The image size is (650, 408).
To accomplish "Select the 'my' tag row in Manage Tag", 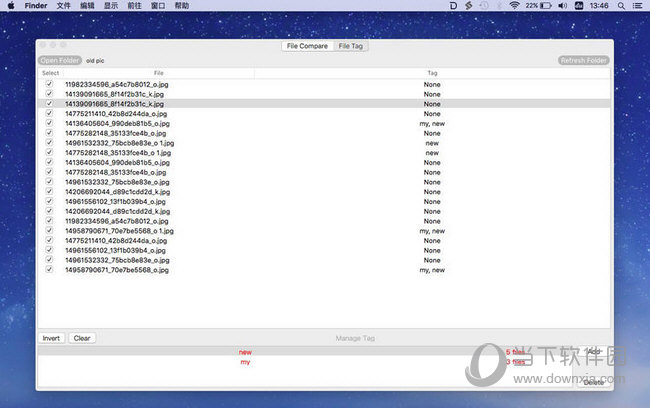I will [306, 362].
